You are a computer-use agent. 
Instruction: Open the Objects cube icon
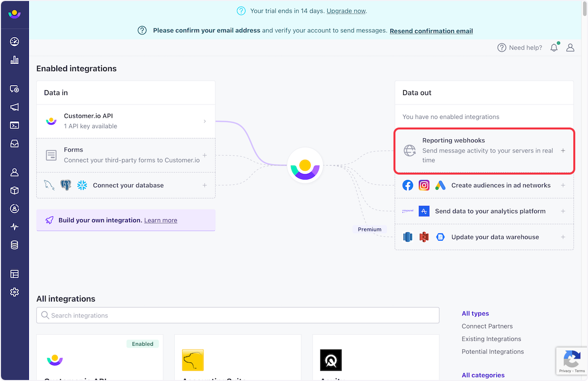coord(14,190)
